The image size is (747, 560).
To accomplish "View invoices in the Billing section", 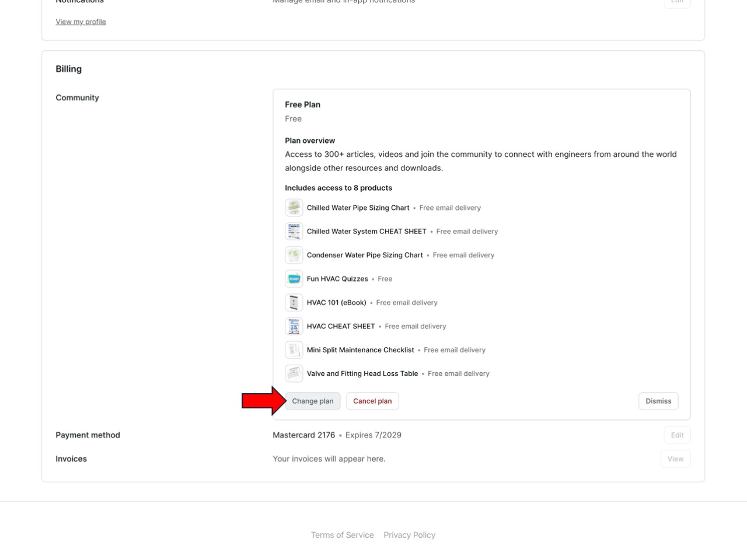I will [x=675, y=459].
